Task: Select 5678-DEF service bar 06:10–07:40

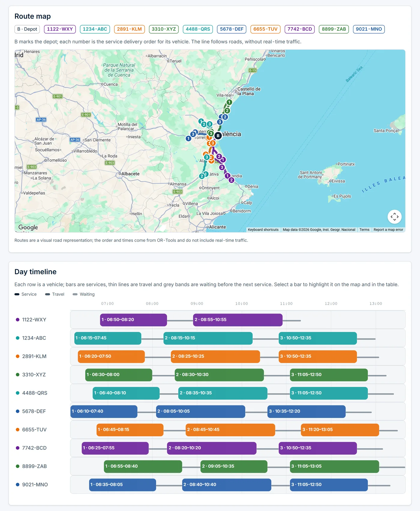Action: [x=104, y=411]
